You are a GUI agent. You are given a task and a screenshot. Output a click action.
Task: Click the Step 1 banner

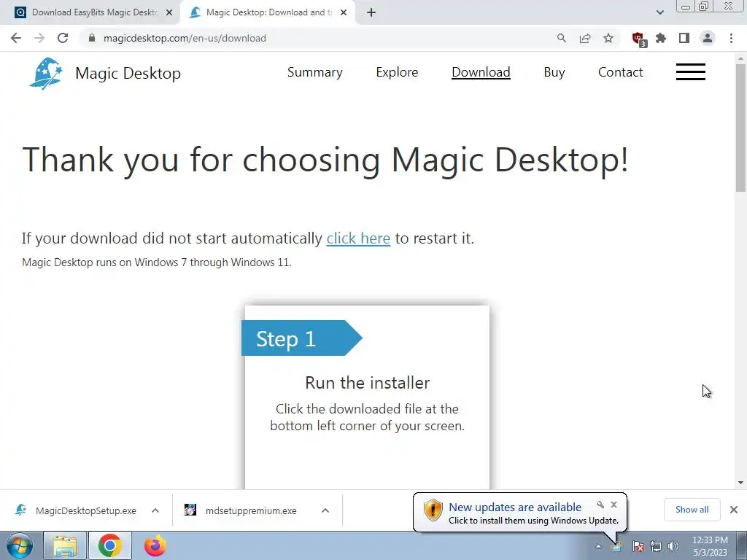click(302, 338)
